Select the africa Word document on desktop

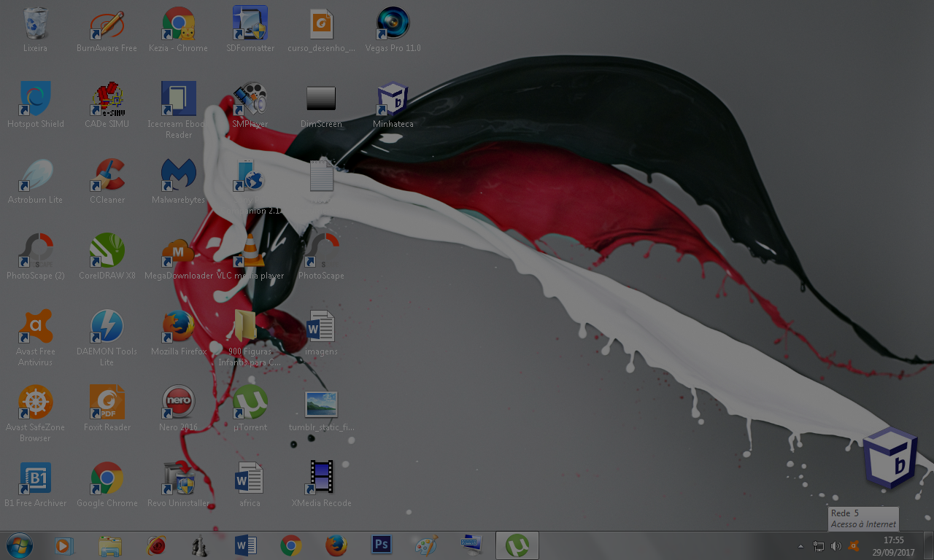point(250,484)
